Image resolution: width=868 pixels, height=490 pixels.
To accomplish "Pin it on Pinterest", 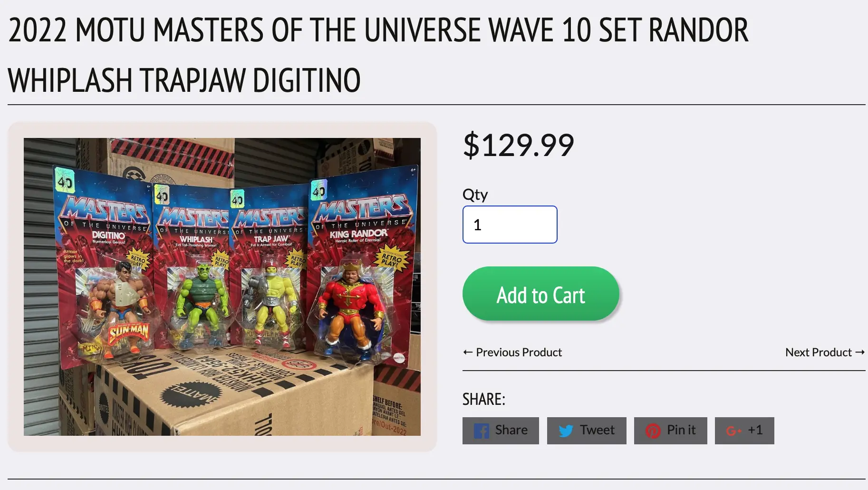I will click(671, 431).
